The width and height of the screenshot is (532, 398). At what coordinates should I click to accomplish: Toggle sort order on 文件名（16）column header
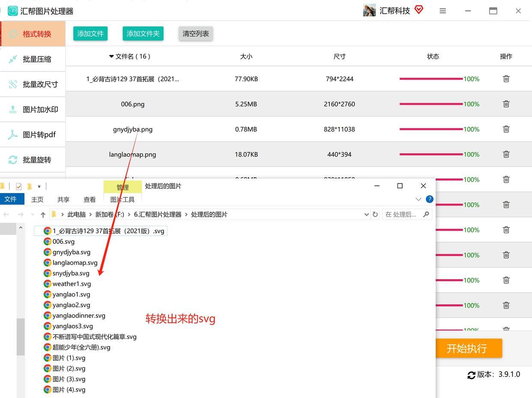[x=133, y=56]
